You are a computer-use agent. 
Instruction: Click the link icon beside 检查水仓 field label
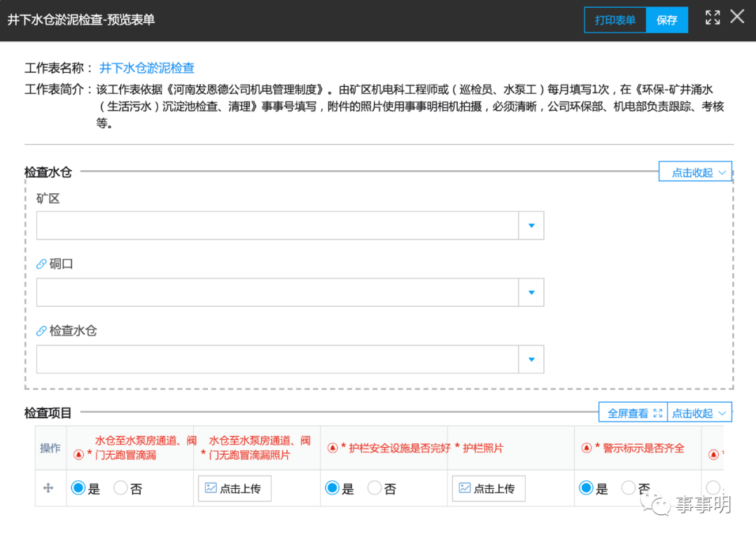pos(41,331)
